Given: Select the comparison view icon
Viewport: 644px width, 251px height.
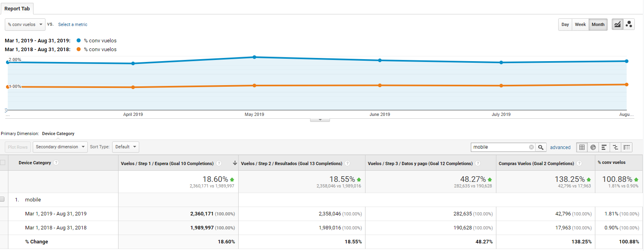Looking at the screenshot, I should [615, 147].
